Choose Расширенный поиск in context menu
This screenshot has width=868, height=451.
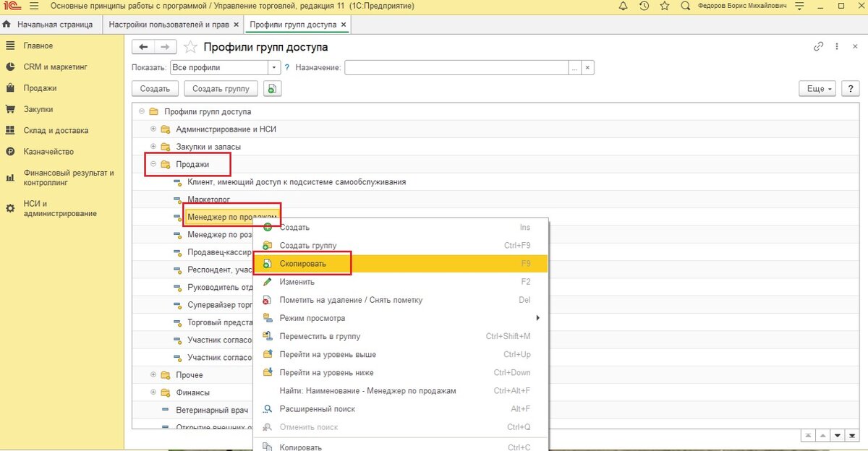tap(401, 408)
